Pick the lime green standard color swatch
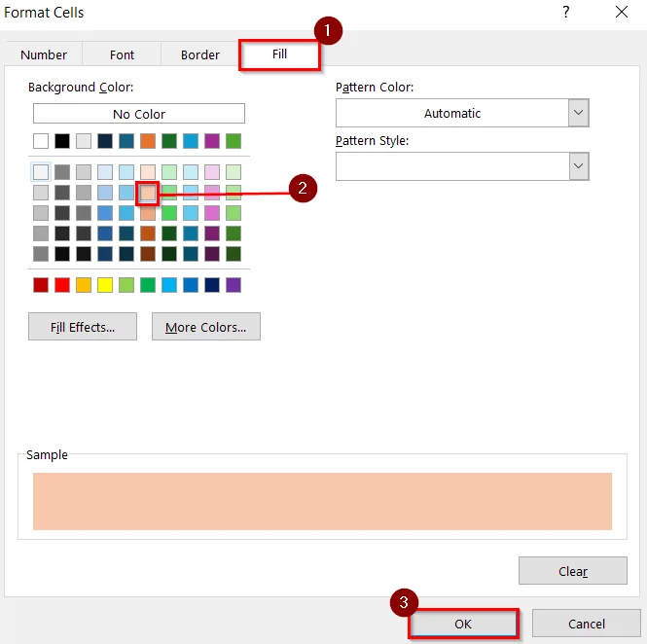 [x=126, y=285]
